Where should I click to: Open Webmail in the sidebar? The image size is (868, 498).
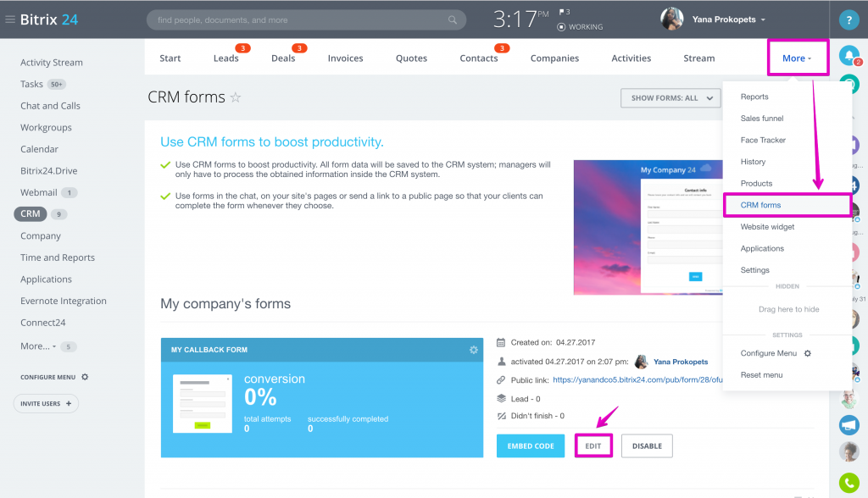click(x=39, y=192)
